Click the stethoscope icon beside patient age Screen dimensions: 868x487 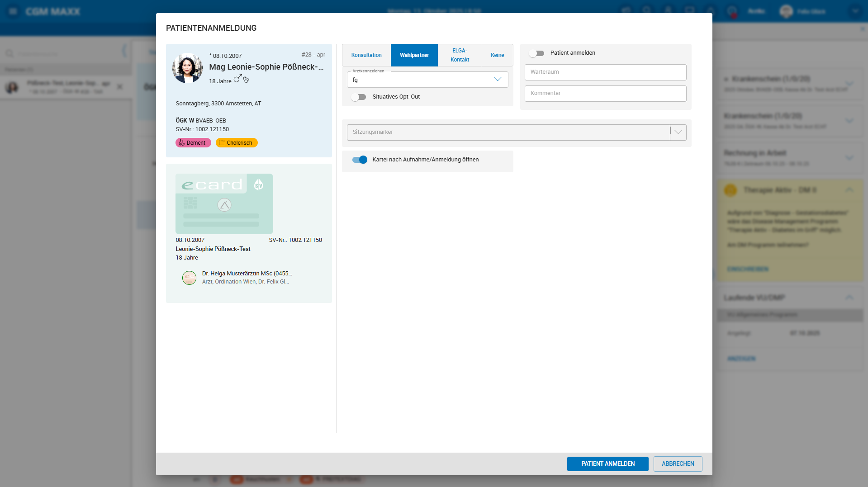(246, 80)
